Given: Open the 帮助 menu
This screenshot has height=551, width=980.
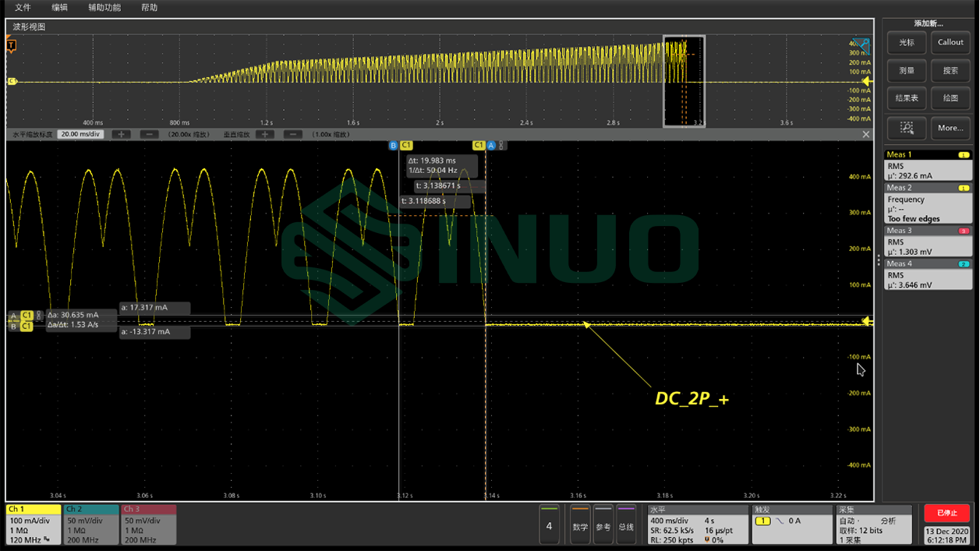Looking at the screenshot, I should (148, 8).
